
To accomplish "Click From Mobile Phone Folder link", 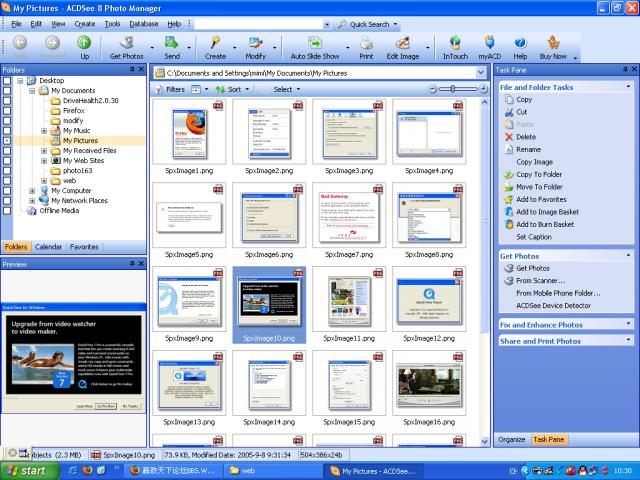I will coord(558,293).
